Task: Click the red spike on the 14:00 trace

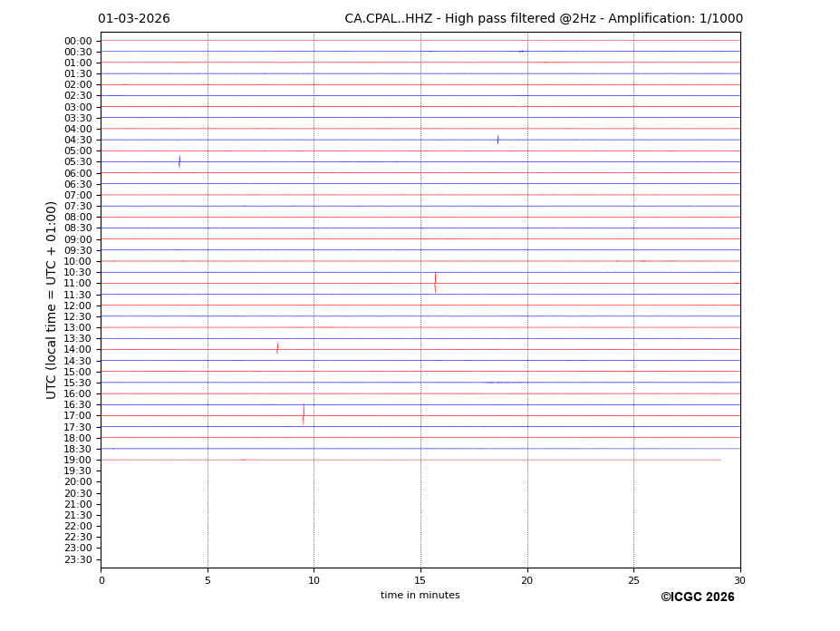Action: click(x=277, y=348)
